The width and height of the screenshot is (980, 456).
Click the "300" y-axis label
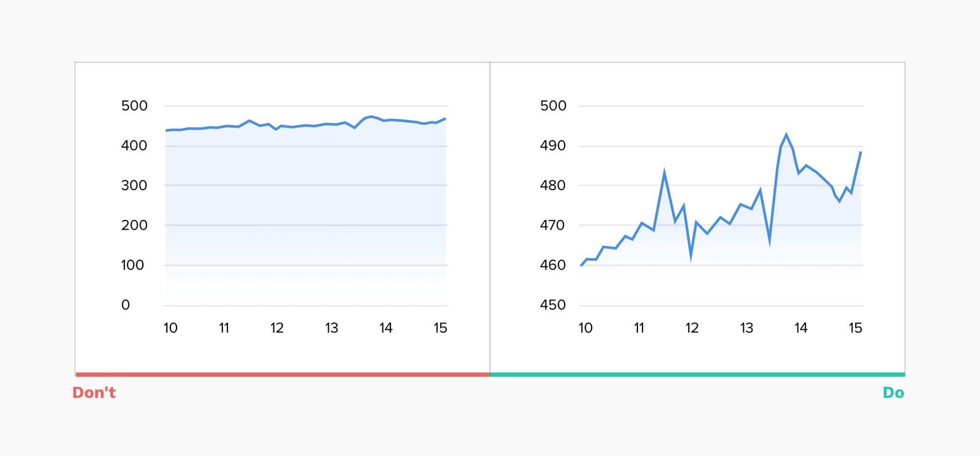(134, 186)
